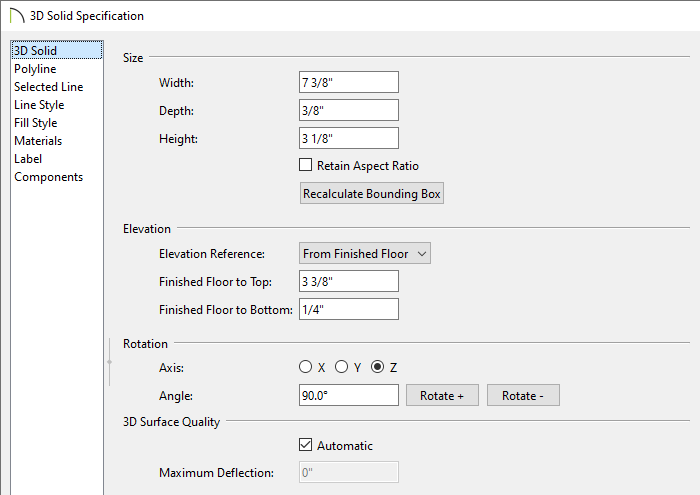700x495 pixels.
Task: Choose the Z rotation axis
Action: (x=377, y=367)
